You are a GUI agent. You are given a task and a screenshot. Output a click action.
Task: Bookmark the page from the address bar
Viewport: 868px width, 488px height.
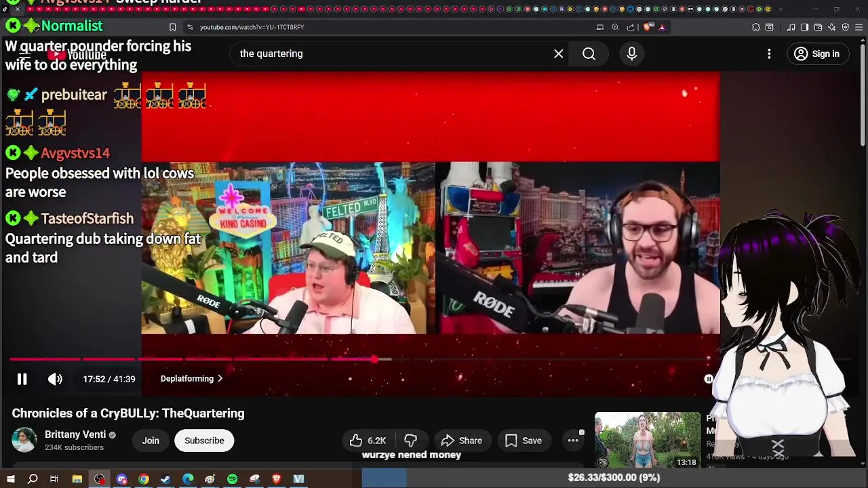click(x=172, y=27)
